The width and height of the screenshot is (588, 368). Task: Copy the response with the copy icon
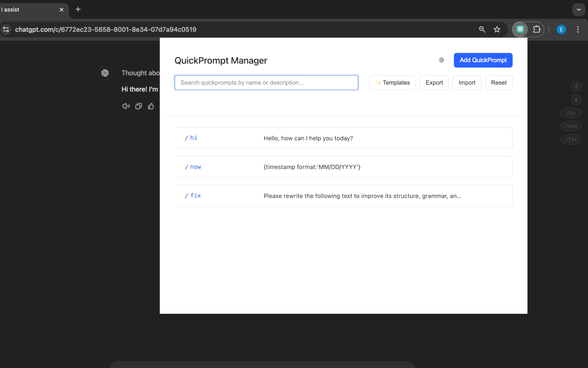(x=138, y=106)
